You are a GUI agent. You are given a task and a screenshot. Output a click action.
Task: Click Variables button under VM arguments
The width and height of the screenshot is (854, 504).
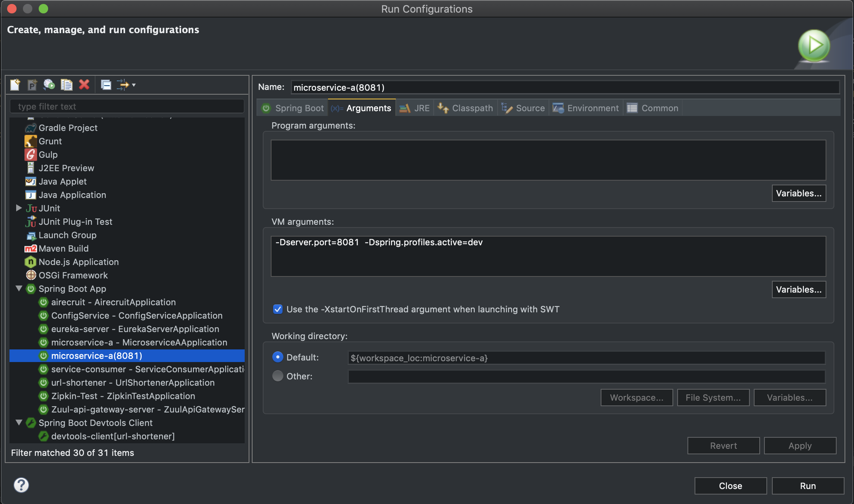click(798, 289)
